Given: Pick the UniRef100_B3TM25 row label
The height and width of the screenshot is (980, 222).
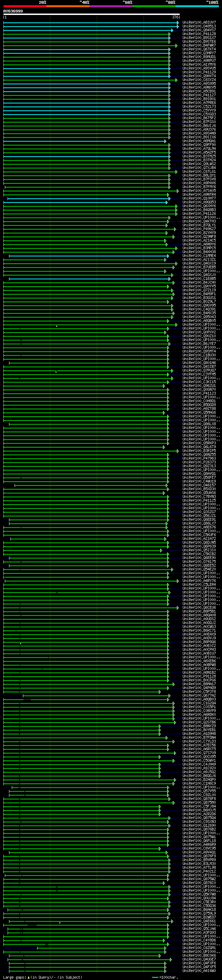Looking at the screenshot, I should (x=199, y=156).
